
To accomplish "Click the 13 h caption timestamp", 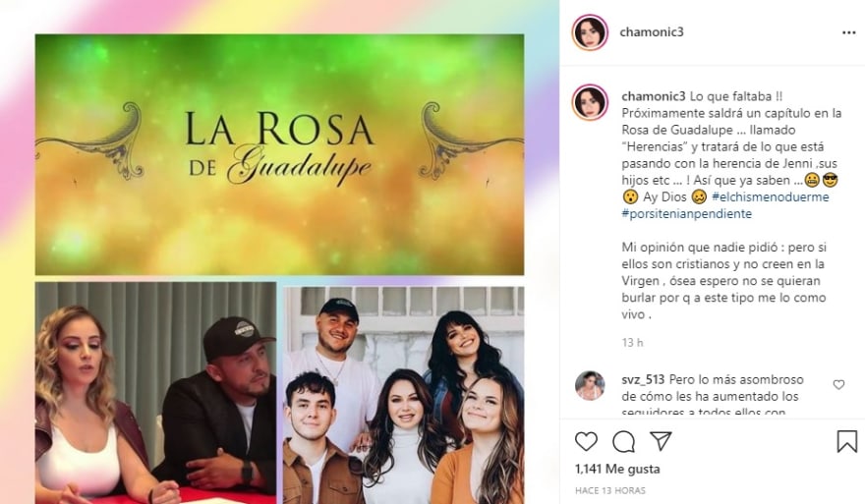I will click(x=632, y=343).
